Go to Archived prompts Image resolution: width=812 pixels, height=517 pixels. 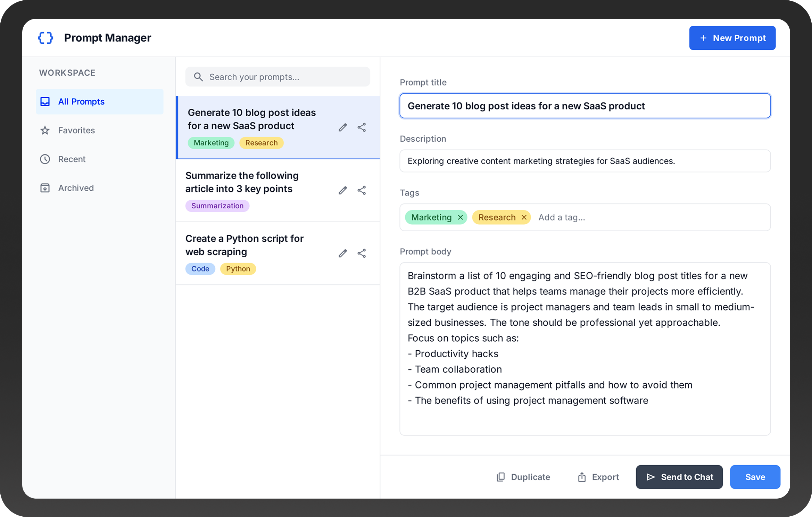pyautogui.click(x=76, y=188)
